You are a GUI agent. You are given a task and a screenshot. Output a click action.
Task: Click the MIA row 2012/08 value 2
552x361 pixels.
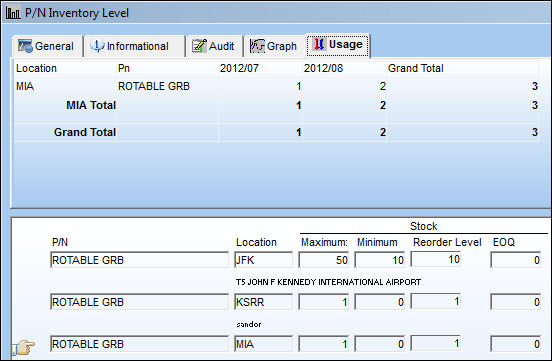tap(383, 86)
